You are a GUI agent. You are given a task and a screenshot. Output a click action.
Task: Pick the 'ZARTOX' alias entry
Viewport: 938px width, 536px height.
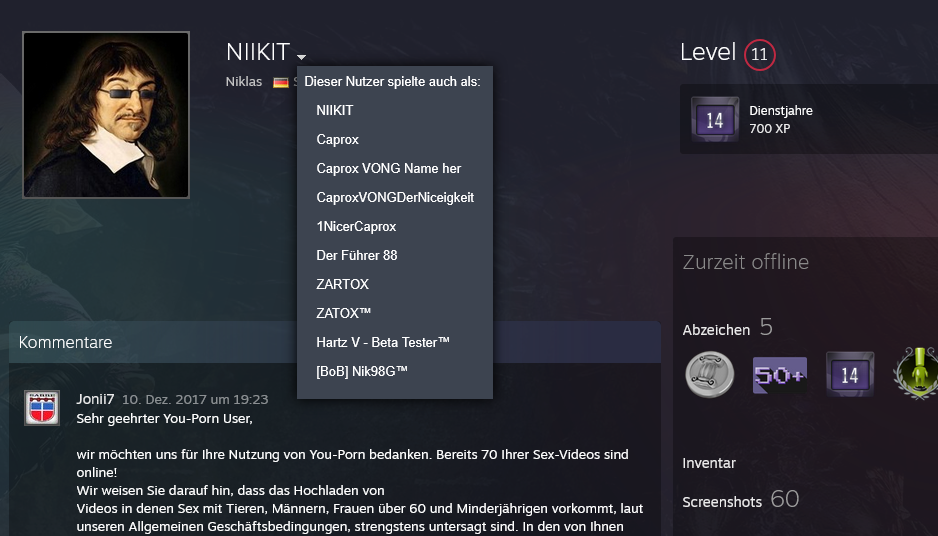pos(342,285)
